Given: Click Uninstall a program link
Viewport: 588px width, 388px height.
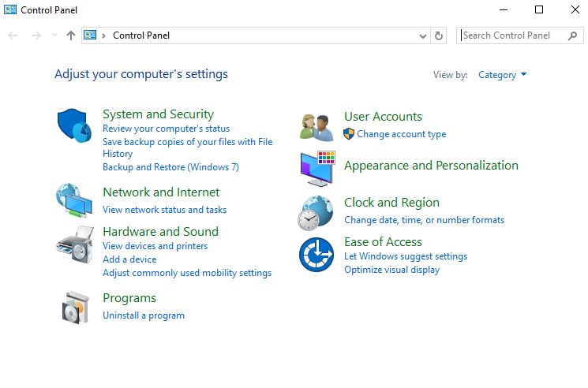Looking at the screenshot, I should (x=144, y=315).
